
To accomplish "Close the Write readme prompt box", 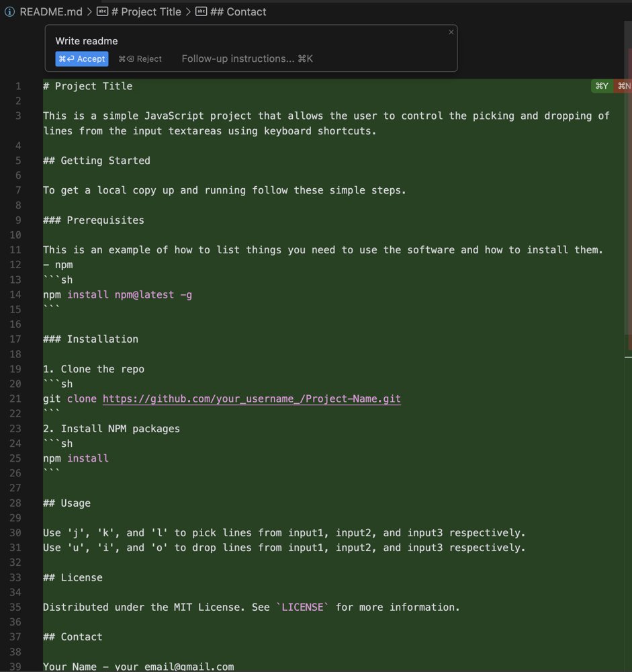I will tap(451, 32).
